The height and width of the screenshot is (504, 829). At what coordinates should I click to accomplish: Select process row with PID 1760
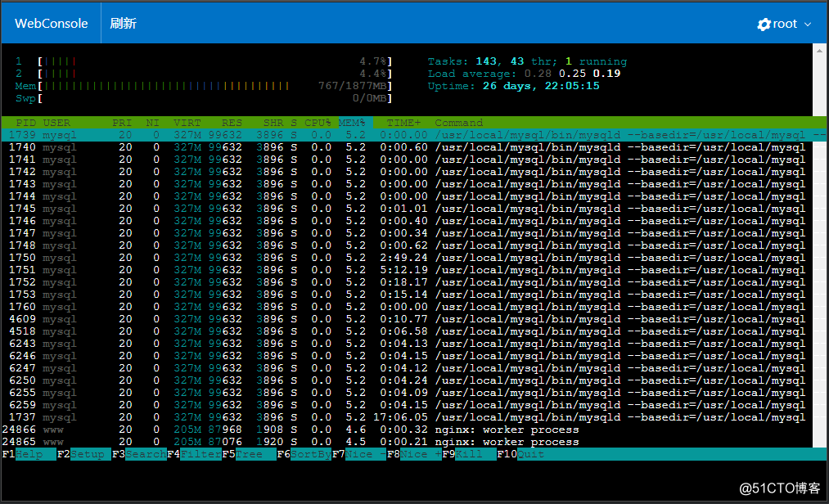point(407,307)
